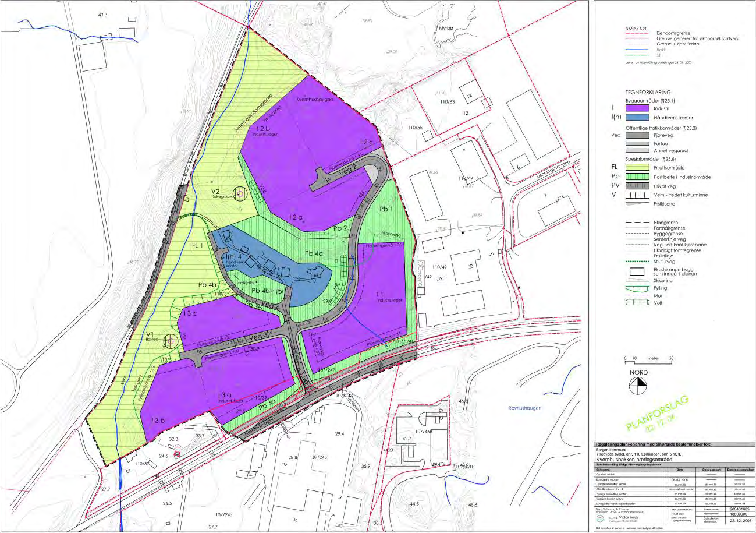This screenshot has width=756, height=533.
Task: Select the I 2 a zone label
Action: coord(296,216)
